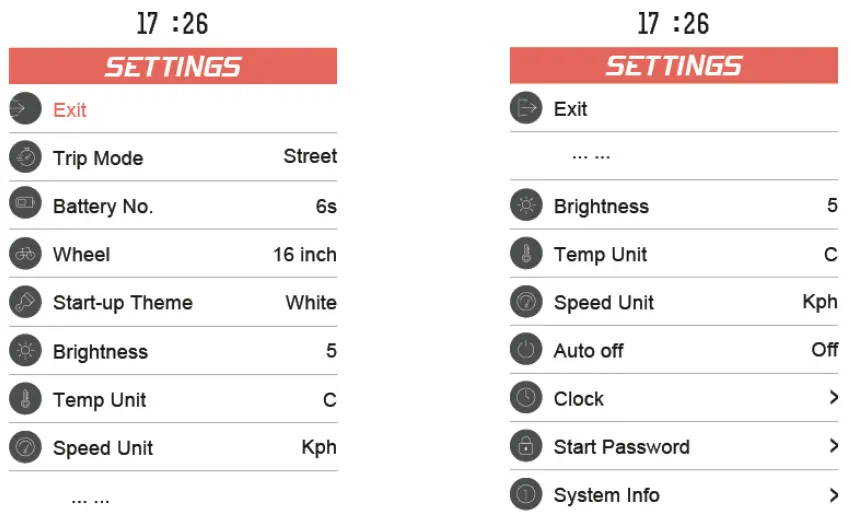
Task: Open the System Info chevron arrow
Action: [x=833, y=494]
